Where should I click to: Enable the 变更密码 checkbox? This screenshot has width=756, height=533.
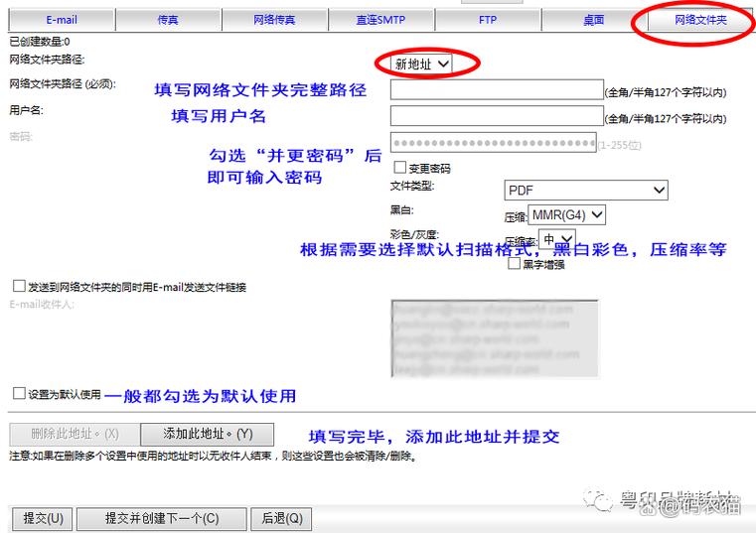pos(400,168)
